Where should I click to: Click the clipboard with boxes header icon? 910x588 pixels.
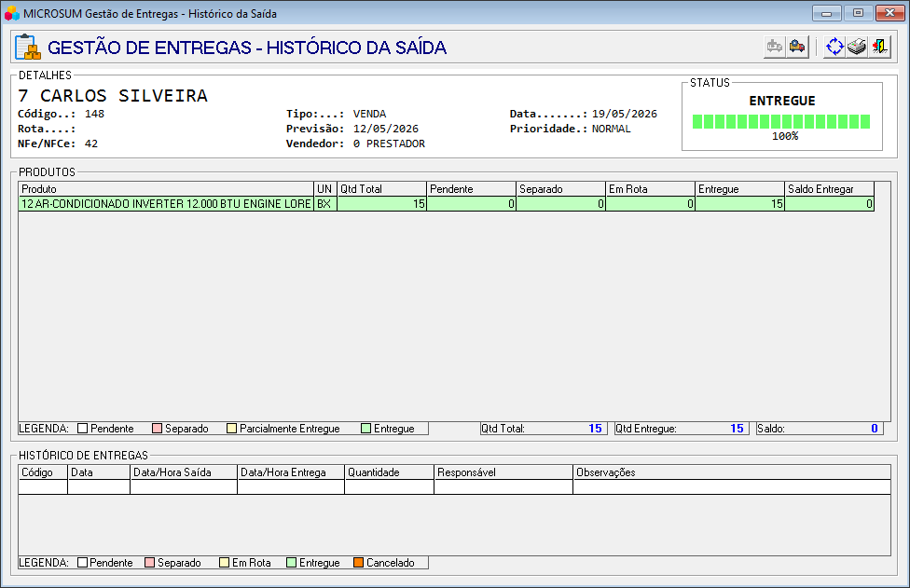(27, 47)
